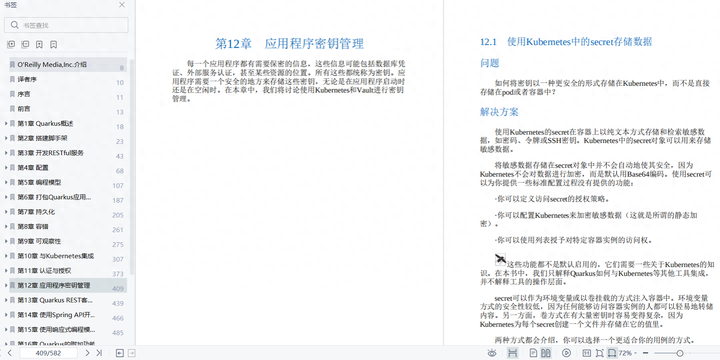Expand 第6章 打包Quarkus应用 bookmark arrow
The height and width of the screenshot is (360, 720).
click(6, 197)
